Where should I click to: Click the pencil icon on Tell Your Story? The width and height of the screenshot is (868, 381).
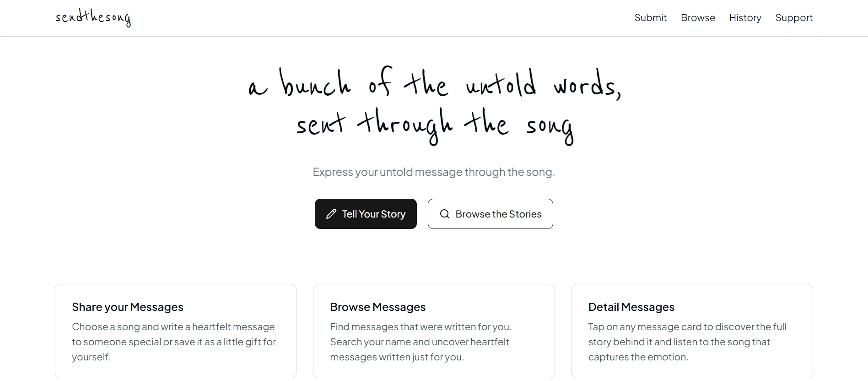click(331, 214)
